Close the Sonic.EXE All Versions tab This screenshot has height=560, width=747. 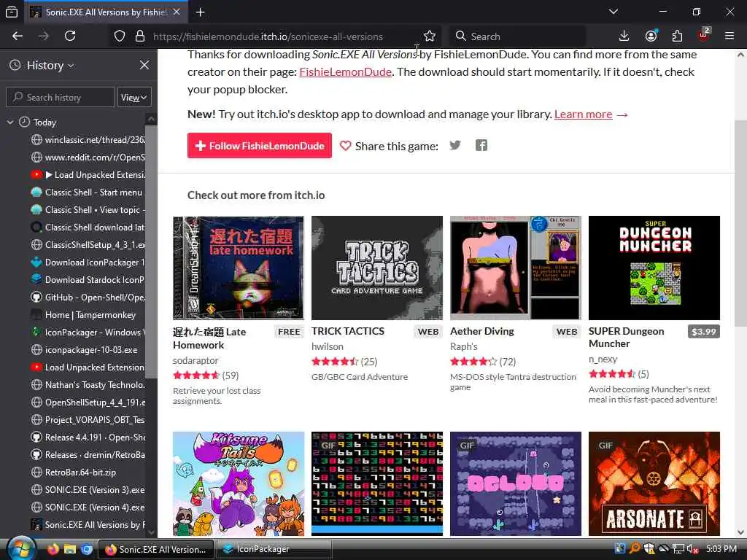[x=177, y=12]
